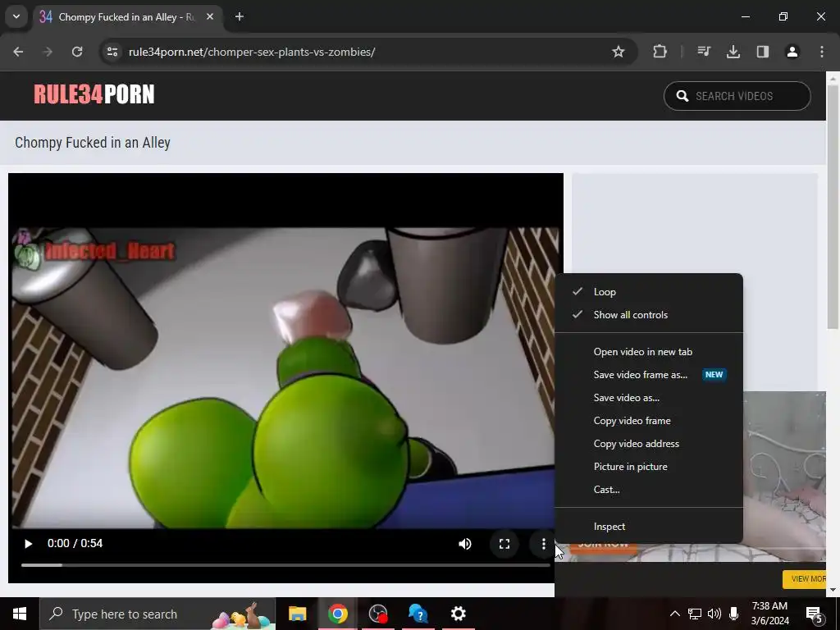This screenshot has height=630, width=840.
Task: Expand the tab search dropdown arrow
Action: pyautogui.click(x=16, y=16)
